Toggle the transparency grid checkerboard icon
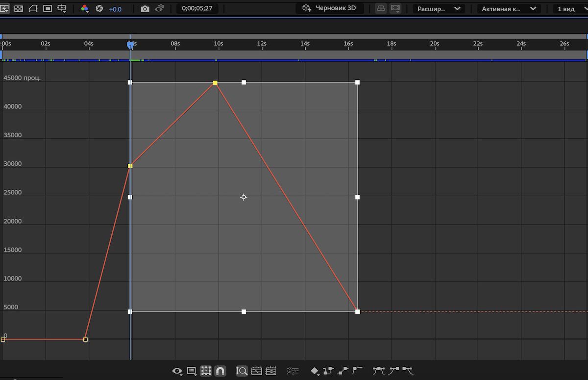The height and width of the screenshot is (380, 588). 19,8
